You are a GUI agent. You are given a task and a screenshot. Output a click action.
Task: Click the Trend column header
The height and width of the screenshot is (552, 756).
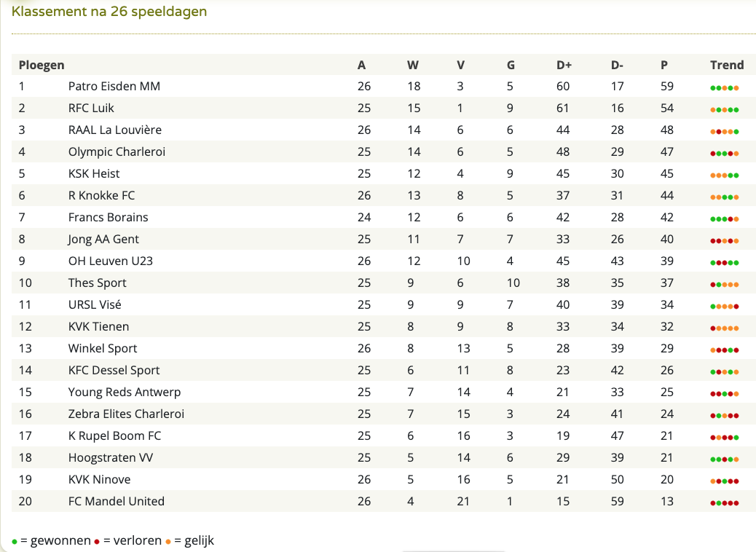pos(727,65)
